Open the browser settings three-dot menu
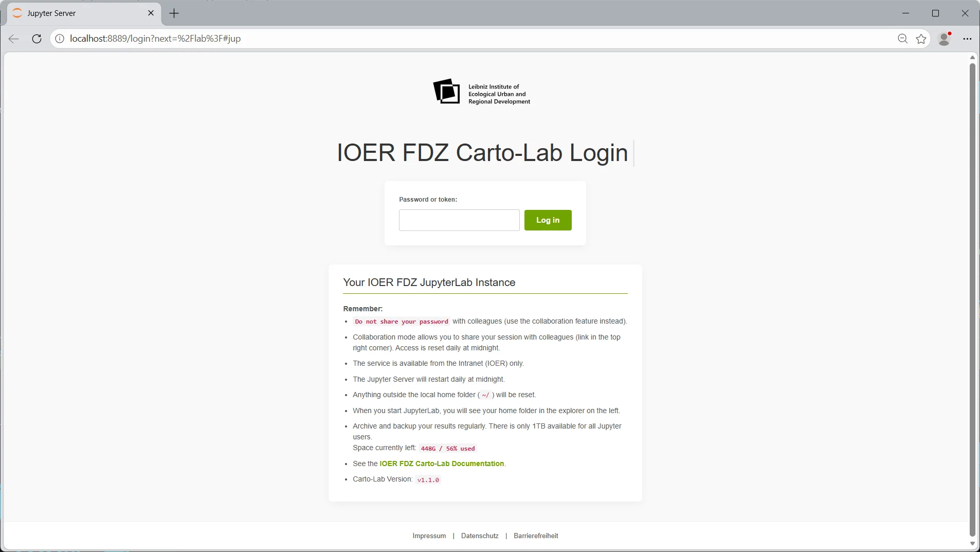The height and width of the screenshot is (552, 980). pos(967,39)
